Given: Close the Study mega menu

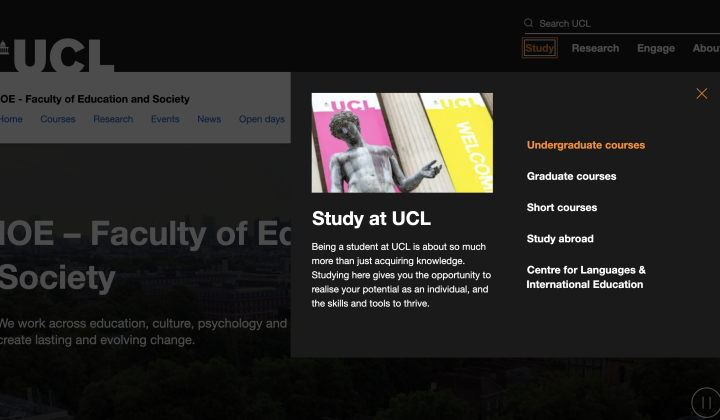Looking at the screenshot, I should [701, 94].
